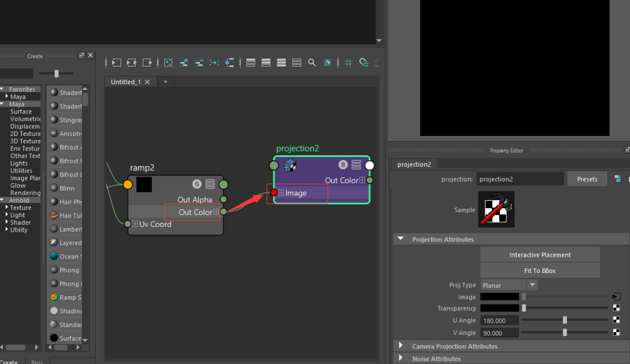The image size is (630, 364).
Task: Expand the Noise Attributes section
Action: click(401, 358)
